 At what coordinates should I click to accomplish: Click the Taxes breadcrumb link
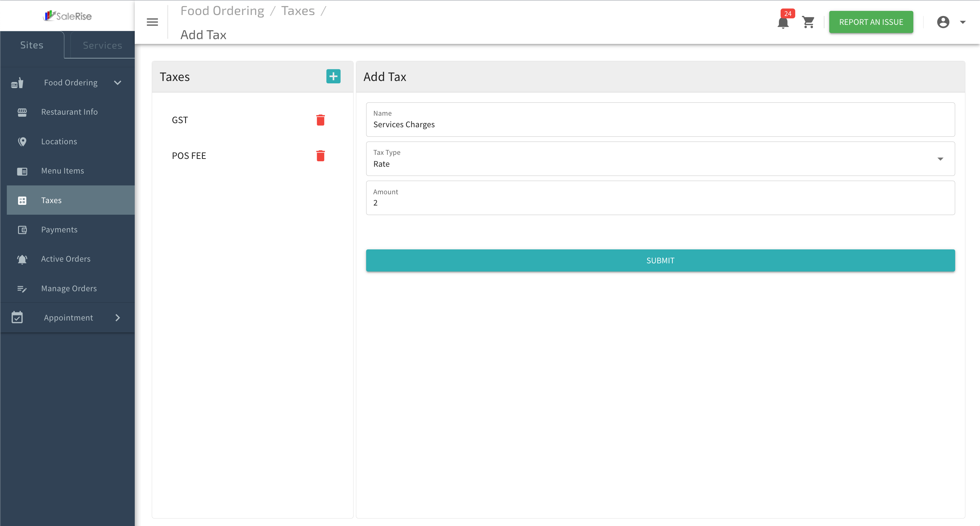coord(298,11)
